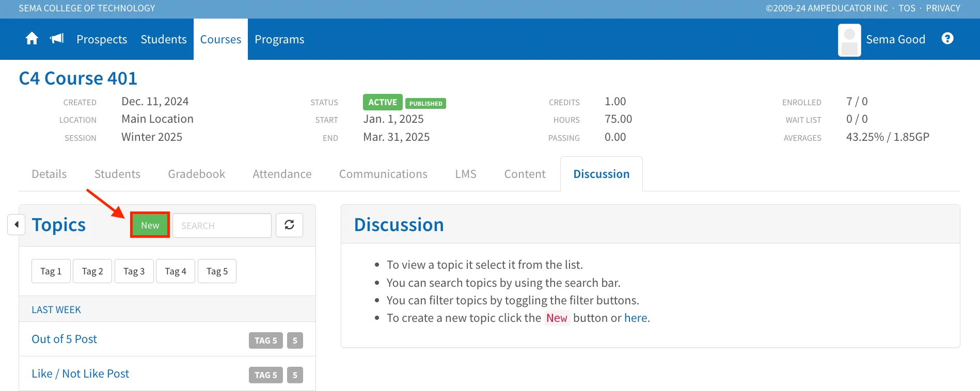
Task: Toggle the Tag 1 filter
Action: point(51,271)
